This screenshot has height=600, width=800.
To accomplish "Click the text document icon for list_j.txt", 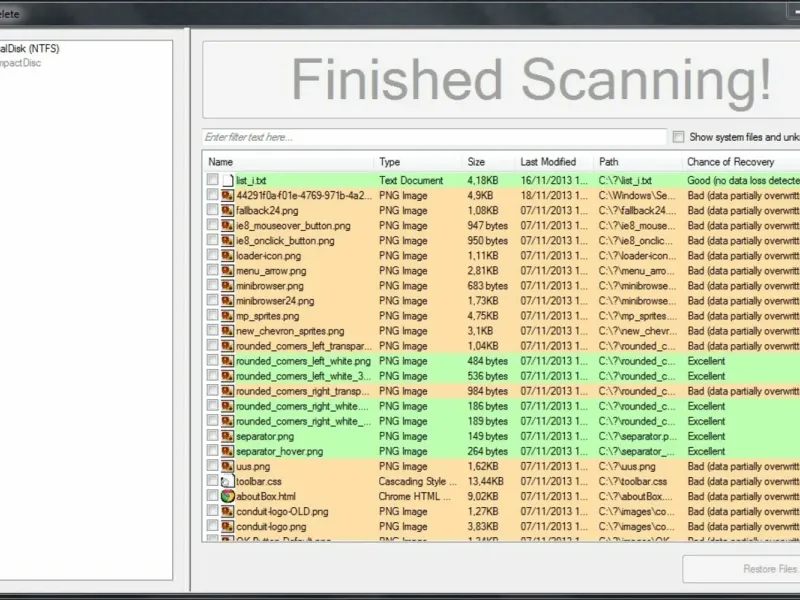I will coord(228,180).
